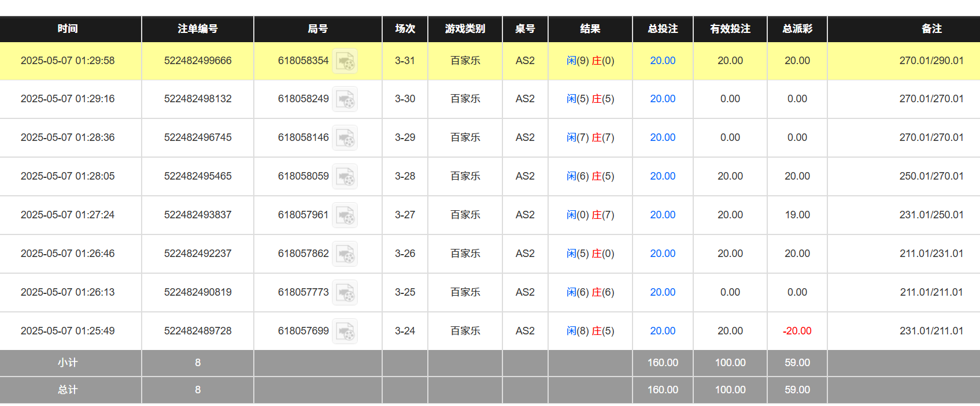This screenshot has height=406, width=980.
Task: Select order number 522482493837
Action: click(198, 215)
